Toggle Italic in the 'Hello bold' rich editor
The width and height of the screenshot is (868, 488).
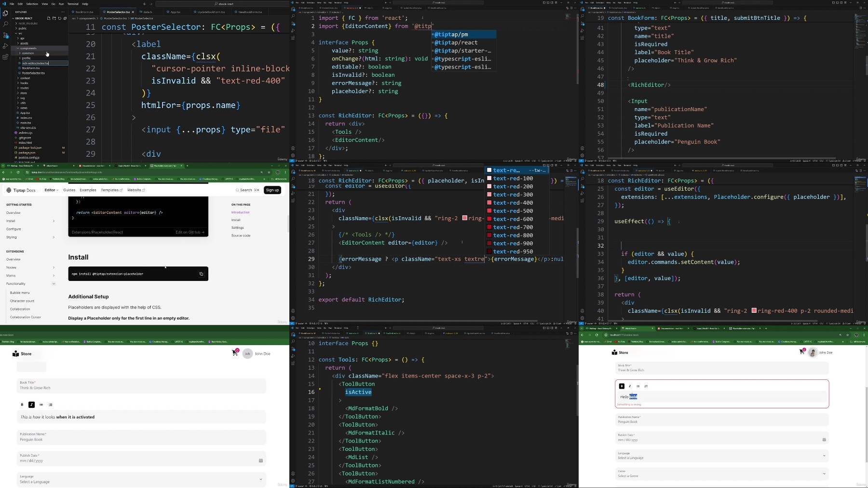tap(630, 386)
